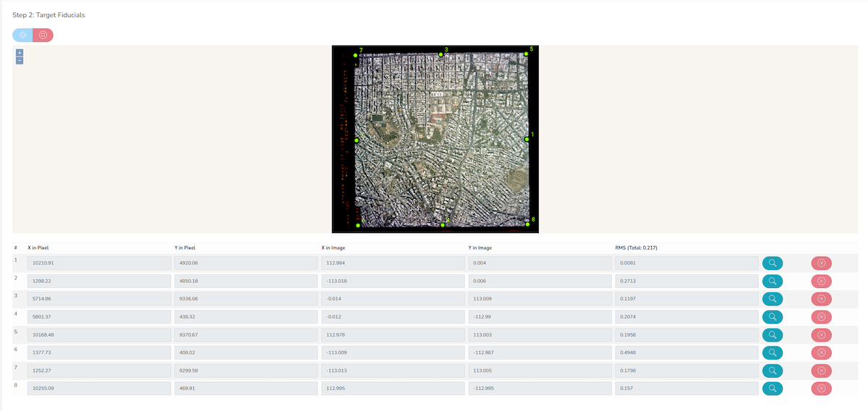Click X in Pixel field showing 10210.91

click(x=99, y=263)
